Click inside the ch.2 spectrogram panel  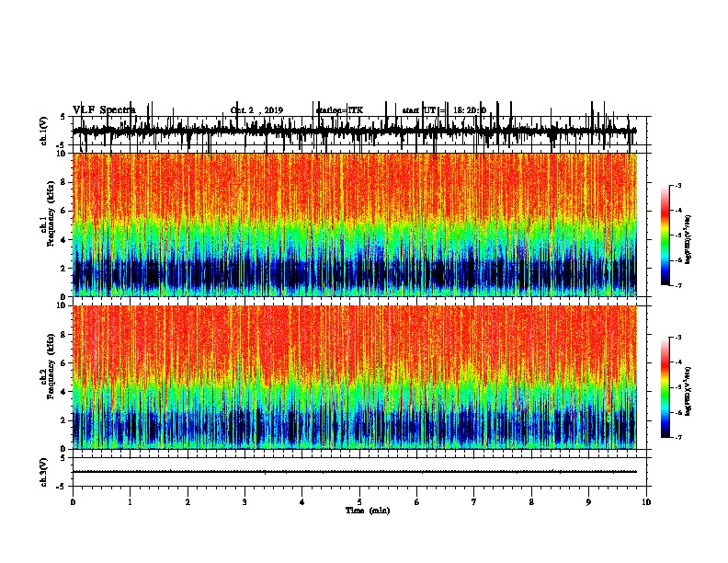[x=355, y=377]
